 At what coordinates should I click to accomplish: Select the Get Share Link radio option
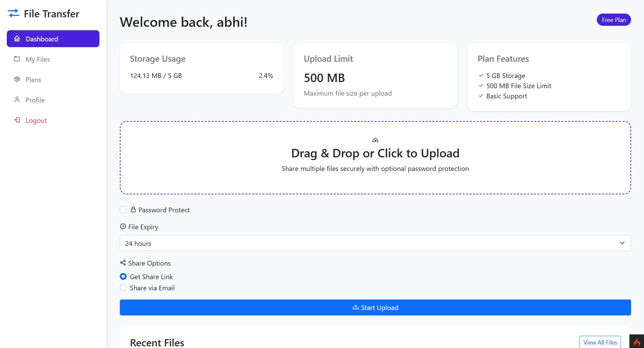click(123, 276)
